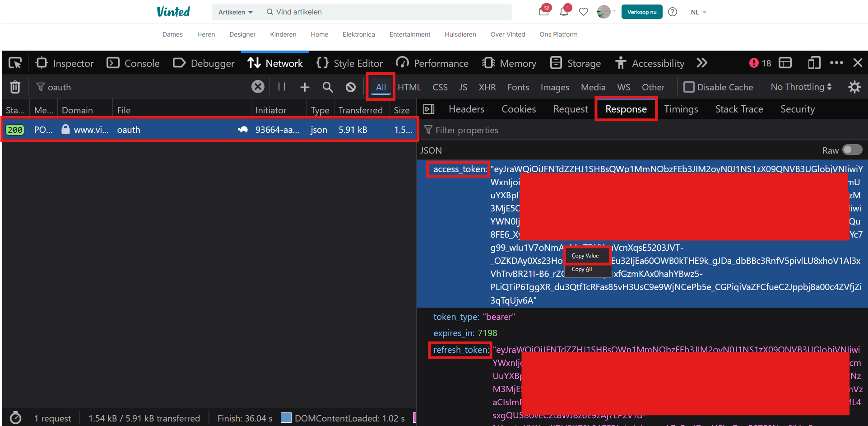Switch to the Performance panel

[x=432, y=63]
